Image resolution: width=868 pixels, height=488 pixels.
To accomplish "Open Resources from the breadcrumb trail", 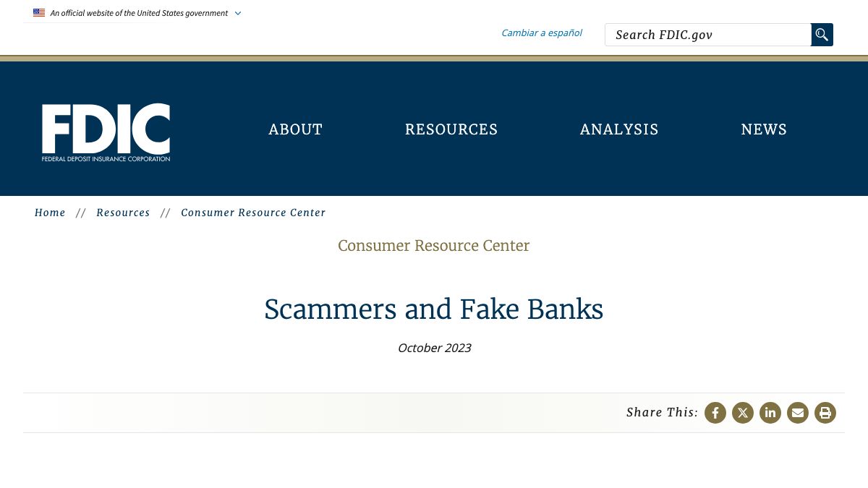I will [123, 213].
